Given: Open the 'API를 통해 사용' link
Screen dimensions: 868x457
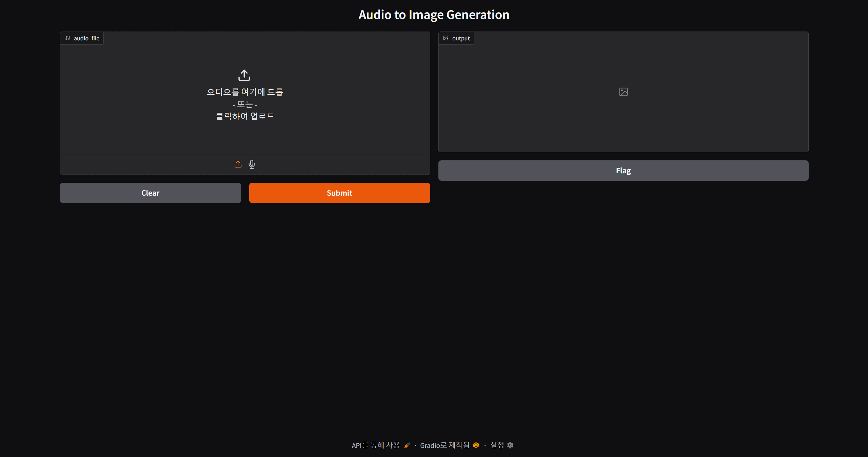Looking at the screenshot, I should click(375, 445).
